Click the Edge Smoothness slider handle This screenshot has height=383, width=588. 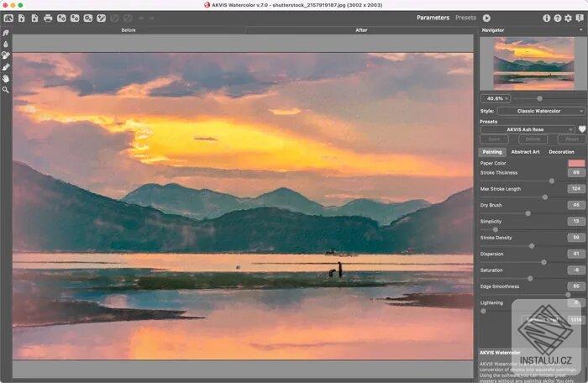click(568, 295)
